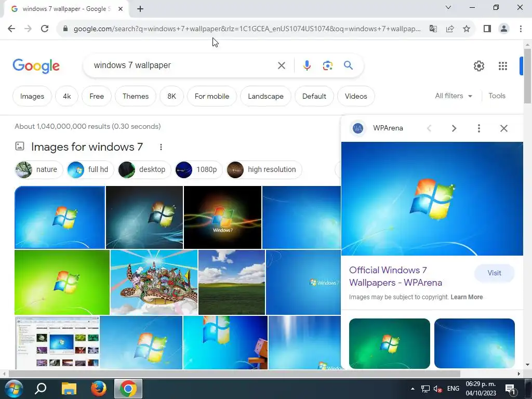This screenshot has width=532, height=399.
Task: Filter images by full hd chip
Action: pyautogui.click(x=90, y=170)
